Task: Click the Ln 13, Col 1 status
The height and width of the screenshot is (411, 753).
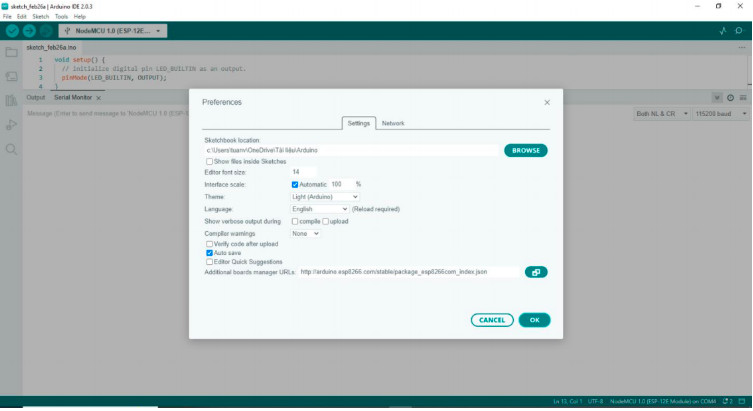Action: [x=567, y=401]
